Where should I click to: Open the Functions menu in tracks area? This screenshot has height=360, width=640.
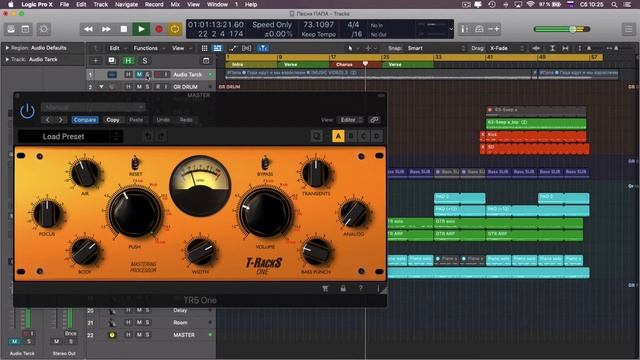tap(149, 48)
